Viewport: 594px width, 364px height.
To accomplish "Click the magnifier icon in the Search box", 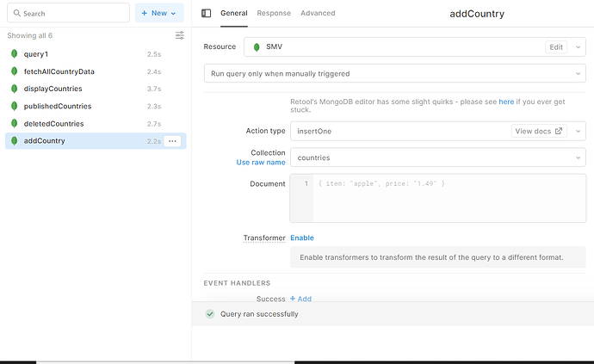I will [16, 13].
